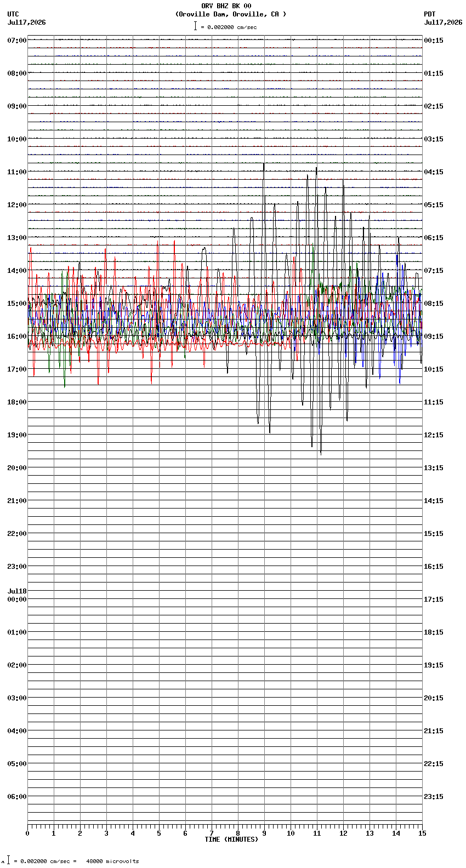Screen dimensions: 466x868
Task: Click the '19:00' UTC time label
Action: click(17, 435)
